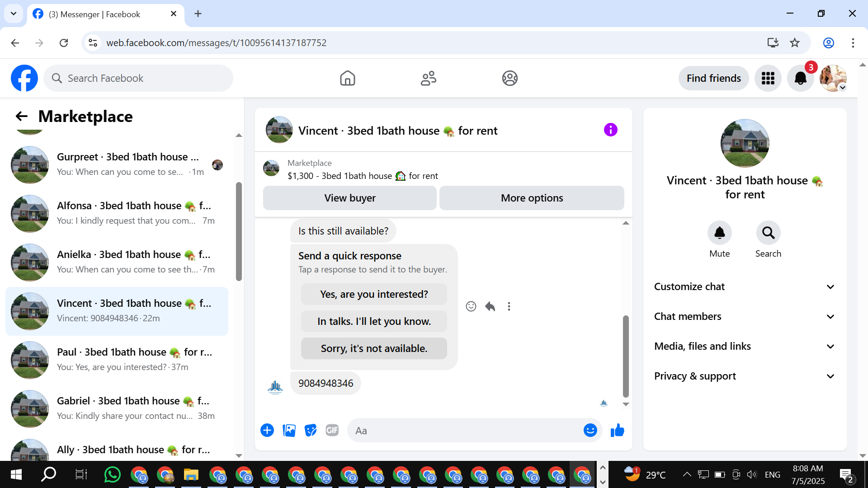
Task: Attach a photo using image icon
Action: click(x=289, y=430)
